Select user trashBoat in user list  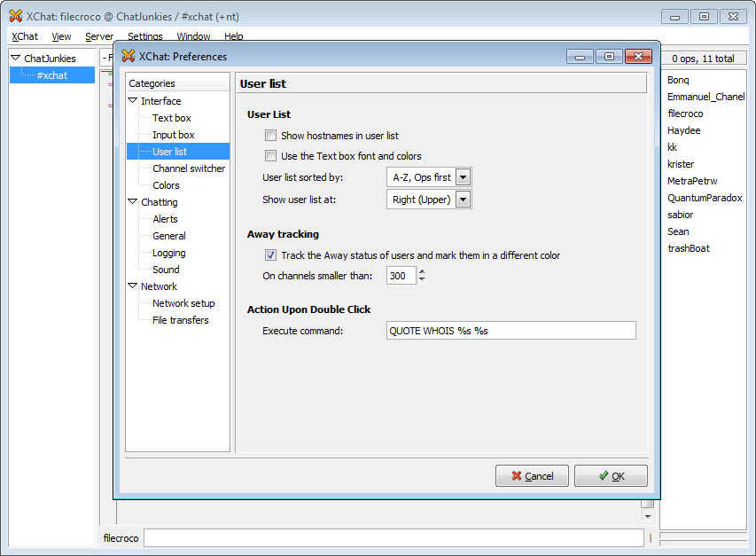689,249
